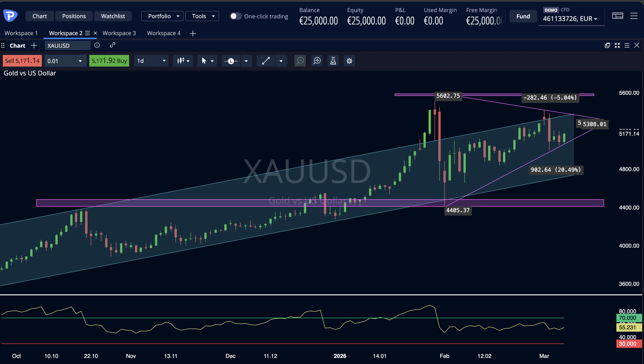The image size is (644, 364).
Task: Click the layout panel icon in the header
Action: (x=617, y=16)
